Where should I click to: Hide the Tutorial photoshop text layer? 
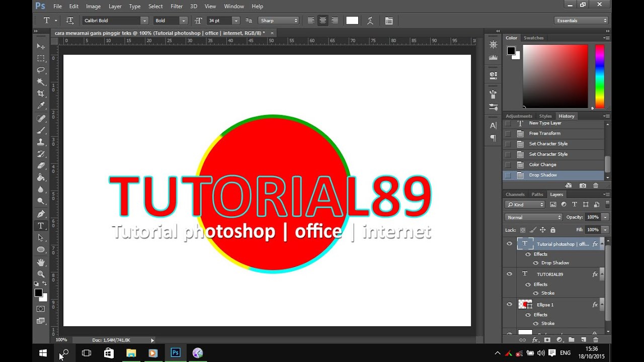509,244
